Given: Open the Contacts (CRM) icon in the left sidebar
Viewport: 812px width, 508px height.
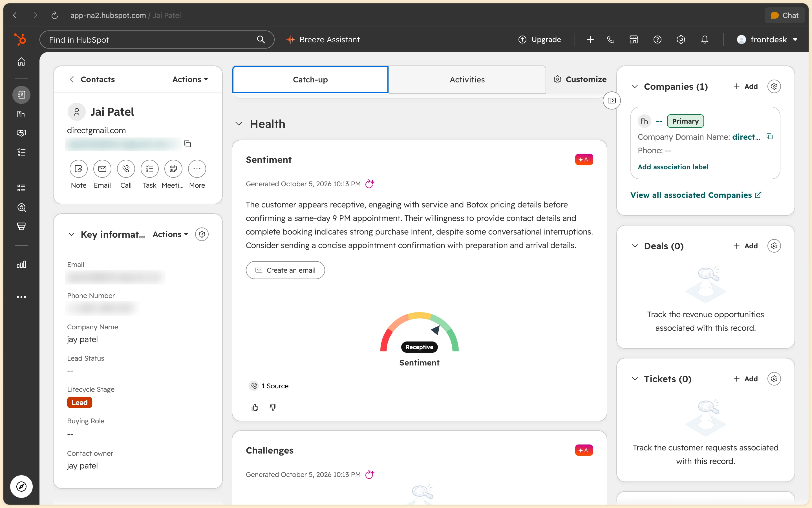Looking at the screenshot, I should point(21,95).
